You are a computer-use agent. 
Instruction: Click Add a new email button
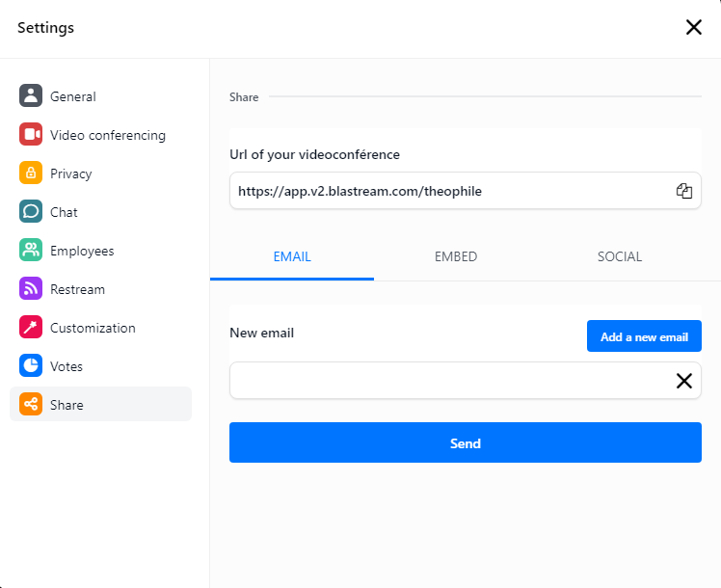[644, 336]
